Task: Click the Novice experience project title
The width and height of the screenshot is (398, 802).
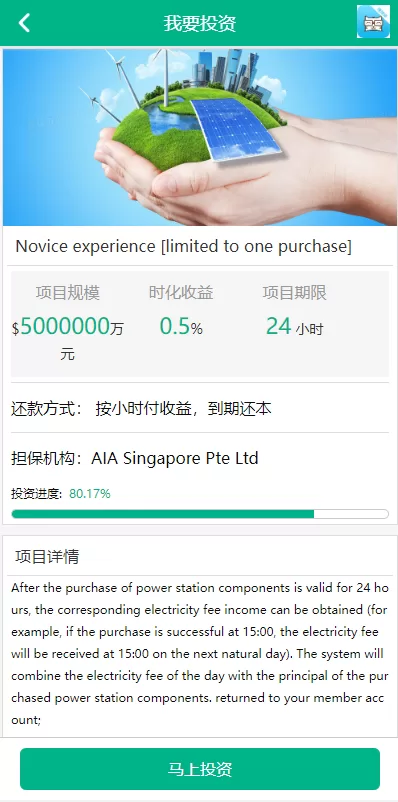Action: pos(184,247)
